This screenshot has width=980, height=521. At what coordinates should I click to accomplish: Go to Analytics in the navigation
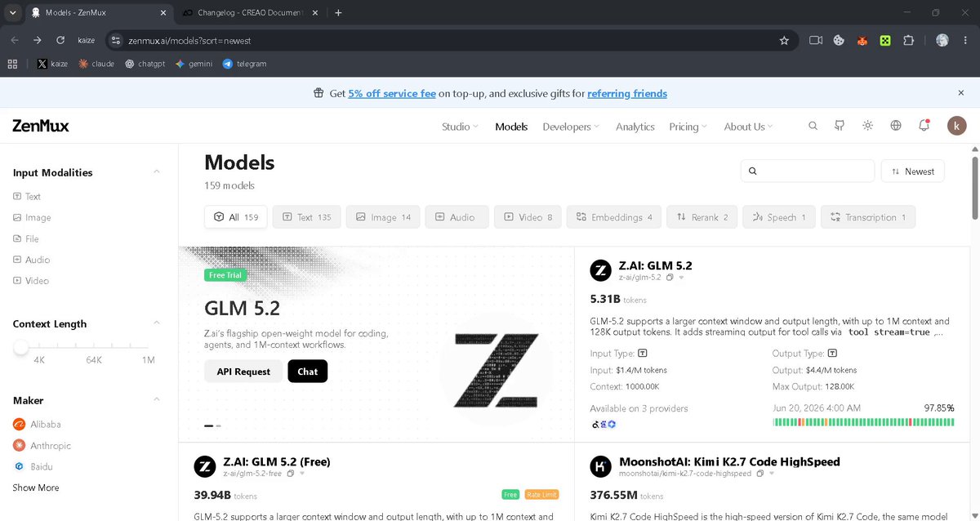coord(635,127)
